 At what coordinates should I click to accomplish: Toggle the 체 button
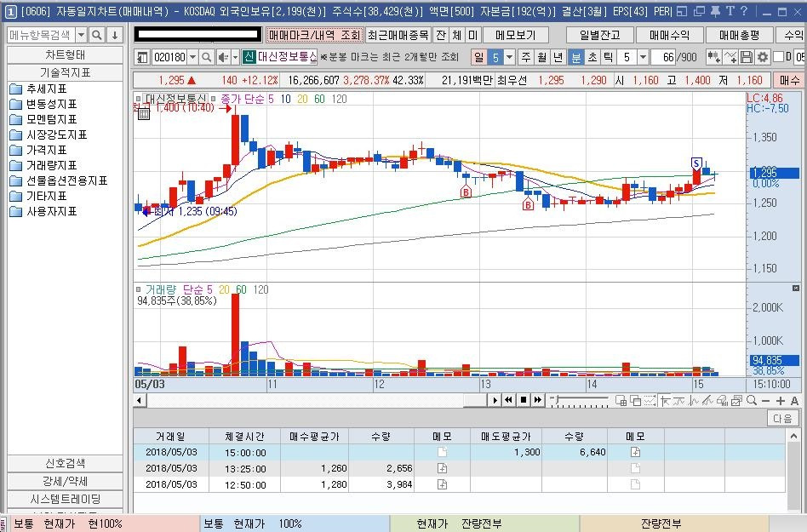(x=457, y=35)
